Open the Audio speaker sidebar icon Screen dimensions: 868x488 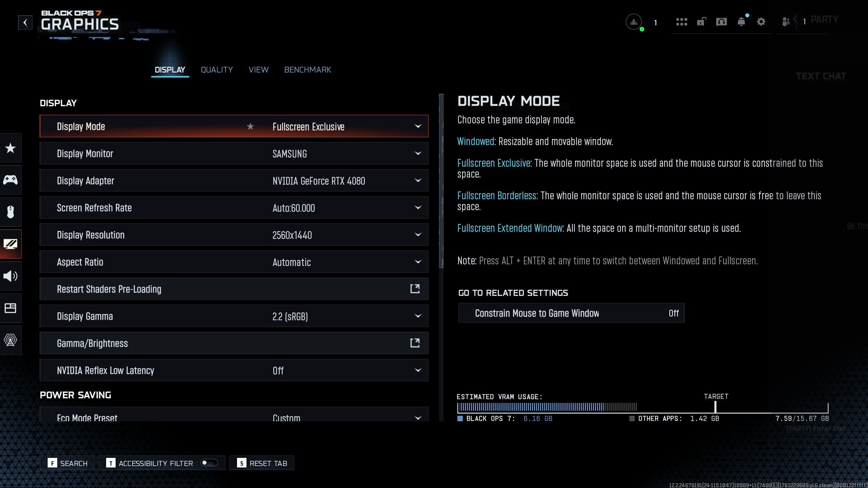coord(11,276)
